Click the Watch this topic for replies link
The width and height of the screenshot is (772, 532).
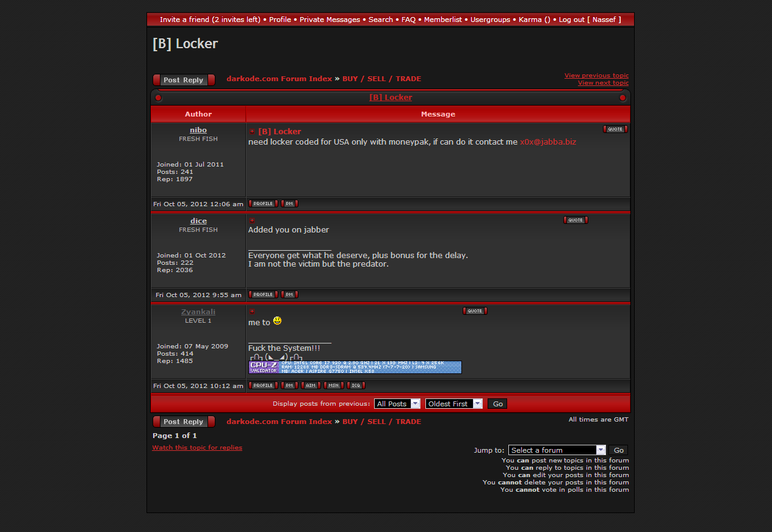197,448
